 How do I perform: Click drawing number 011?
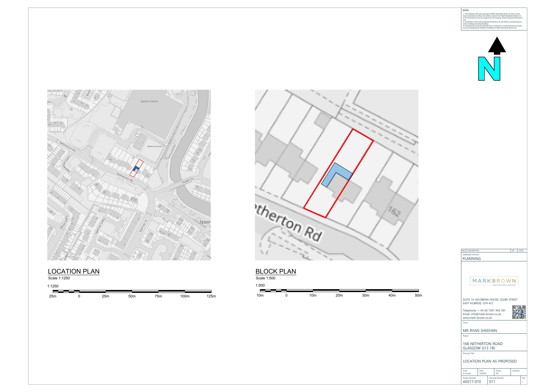pyautogui.click(x=492, y=382)
